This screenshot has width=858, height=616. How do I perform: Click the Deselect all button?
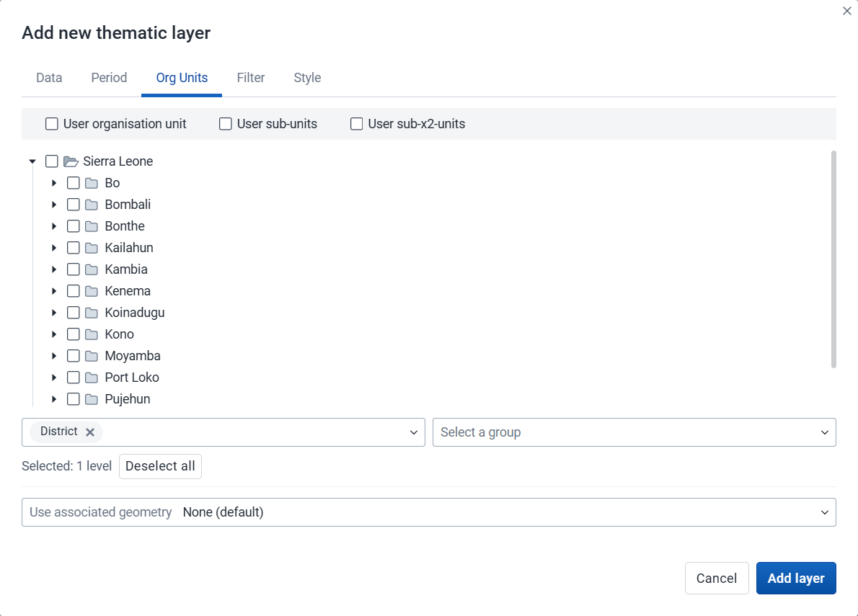(160, 466)
